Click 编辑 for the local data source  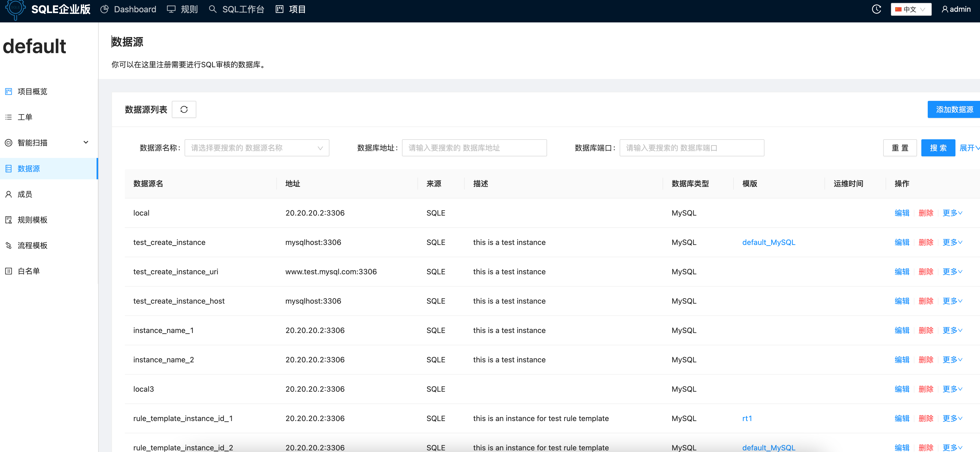point(902,213)
